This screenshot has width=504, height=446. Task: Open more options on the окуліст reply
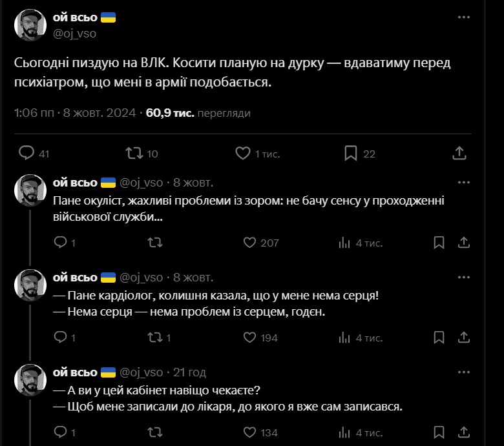point(463,183)
